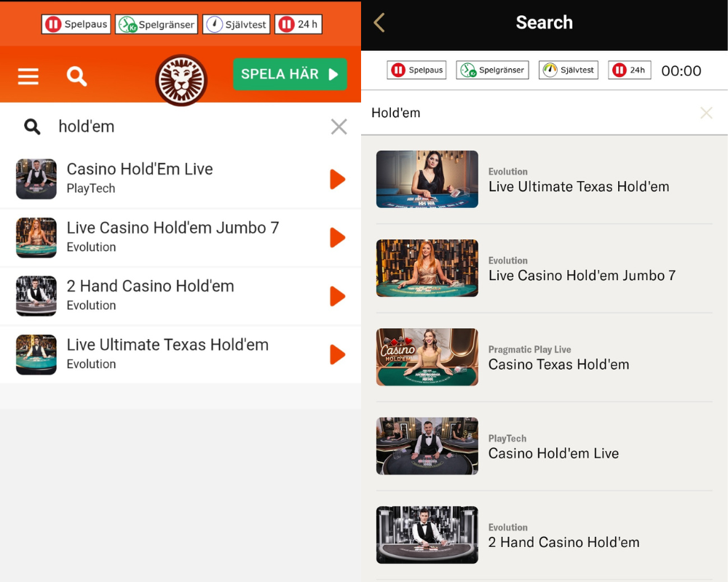Play Casino Hold'Em Live via orange arrow
The height and width of the screenshot is (582, 728).
click(x=337, y=179)
